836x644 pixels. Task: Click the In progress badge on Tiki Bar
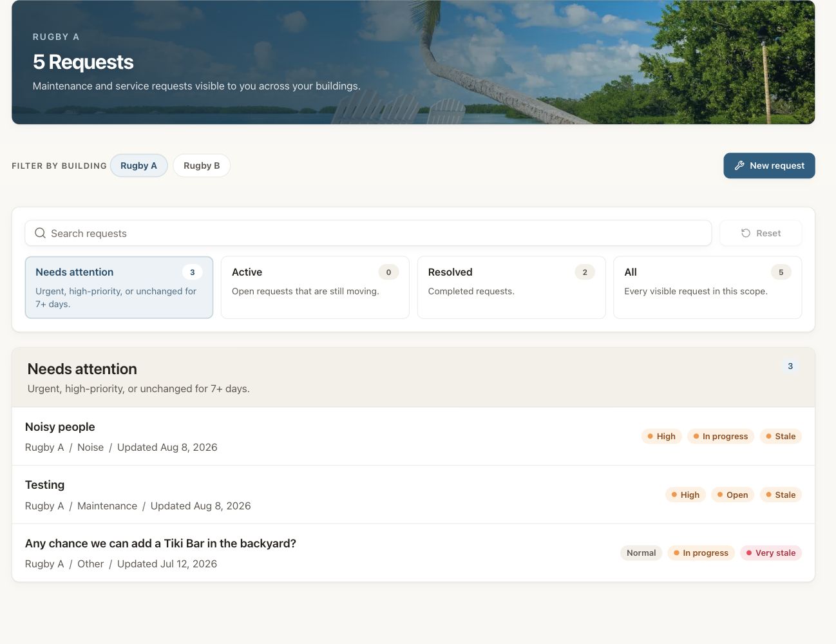701,553
